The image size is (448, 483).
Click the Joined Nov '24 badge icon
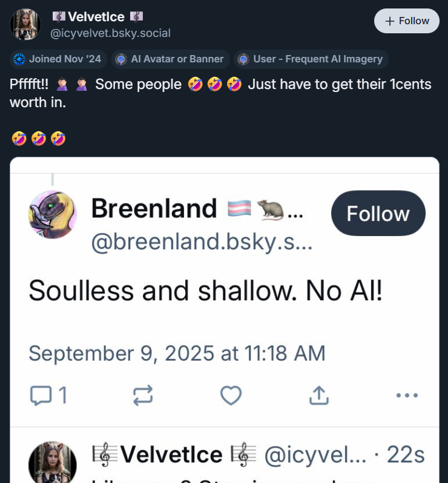[19, 59]
